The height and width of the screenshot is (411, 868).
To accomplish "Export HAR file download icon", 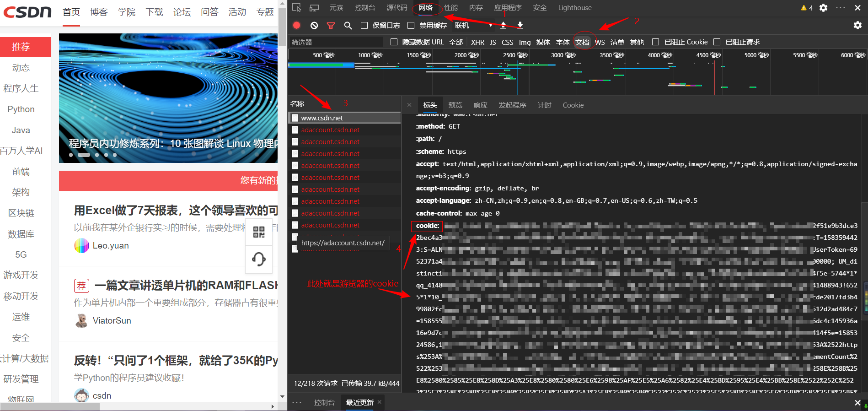I will click(520, 25).
